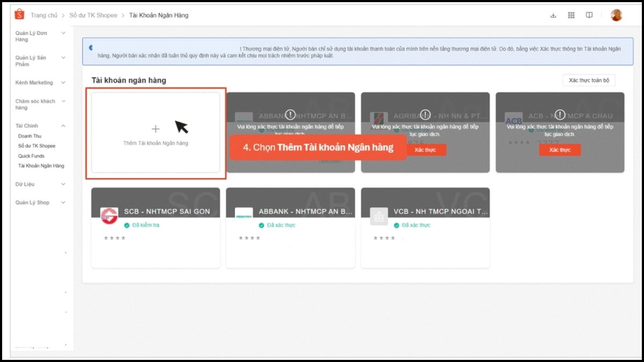This screenshot has width=644, height=362.
Task: Click Xác thực toàn bộ button
Action: click(589, 80)
